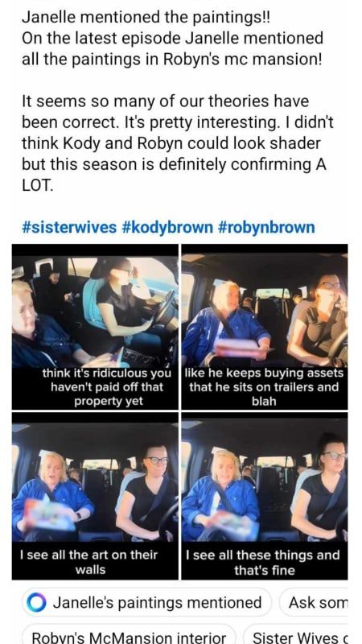The image size is (362, 644).
Task: Tap the caption "think it's ridiculous you"
Action: 106,374
